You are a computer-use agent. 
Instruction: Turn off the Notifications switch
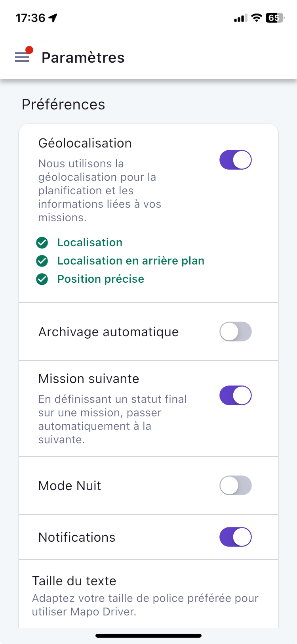coord(236,537)
